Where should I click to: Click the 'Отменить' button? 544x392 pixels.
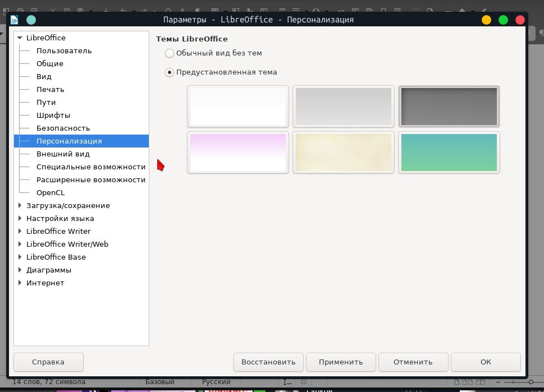coord(413,362)
